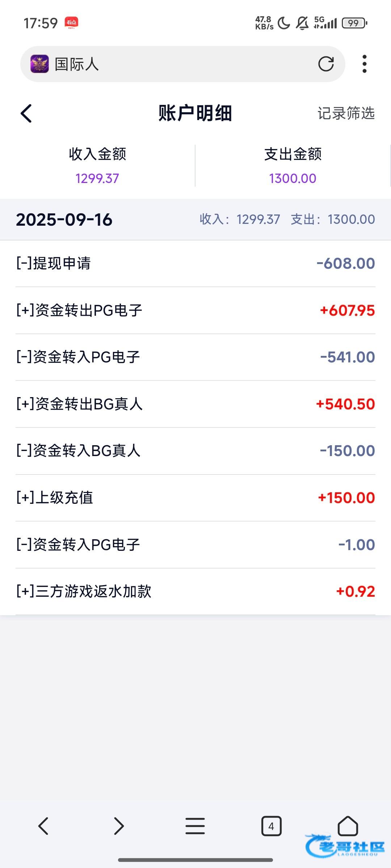The image size is (391, 868).
Task: Open the 提现申请 -608.00 record
Action: 195,263
